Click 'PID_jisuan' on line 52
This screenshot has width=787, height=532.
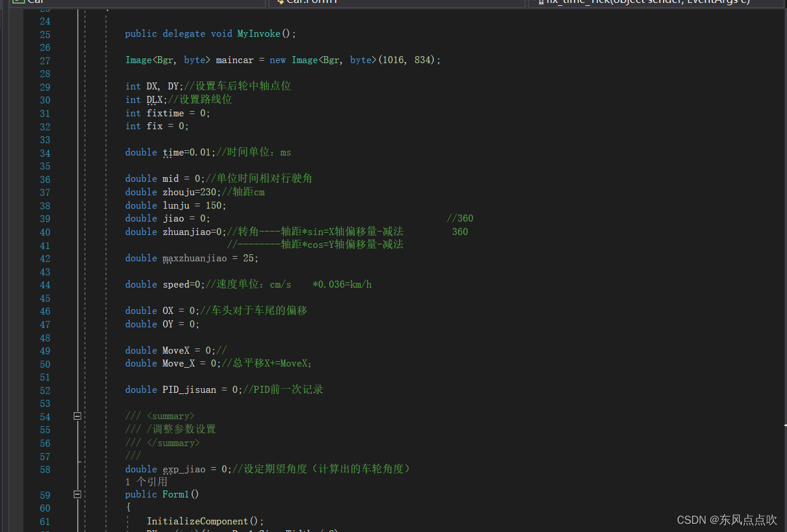click(189, 390)
